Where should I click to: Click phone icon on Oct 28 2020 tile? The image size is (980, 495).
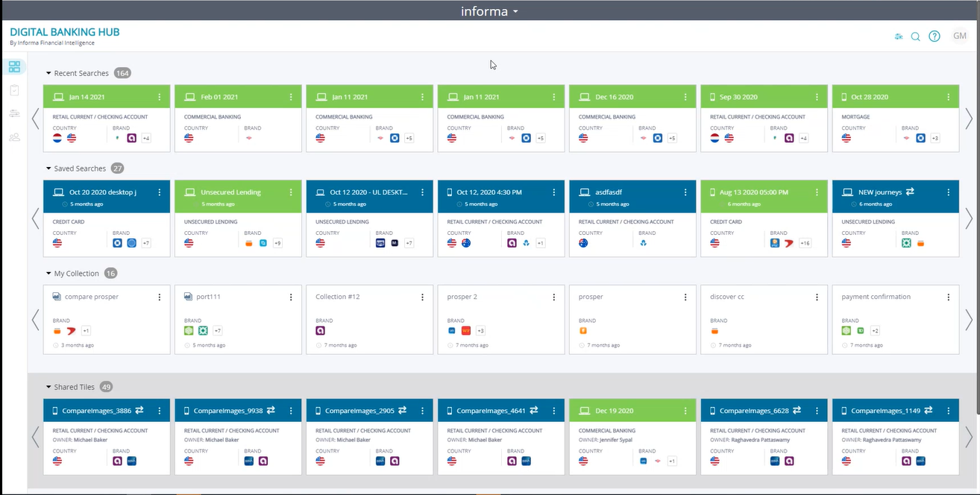pyautogui.click(x=844, y=97)
